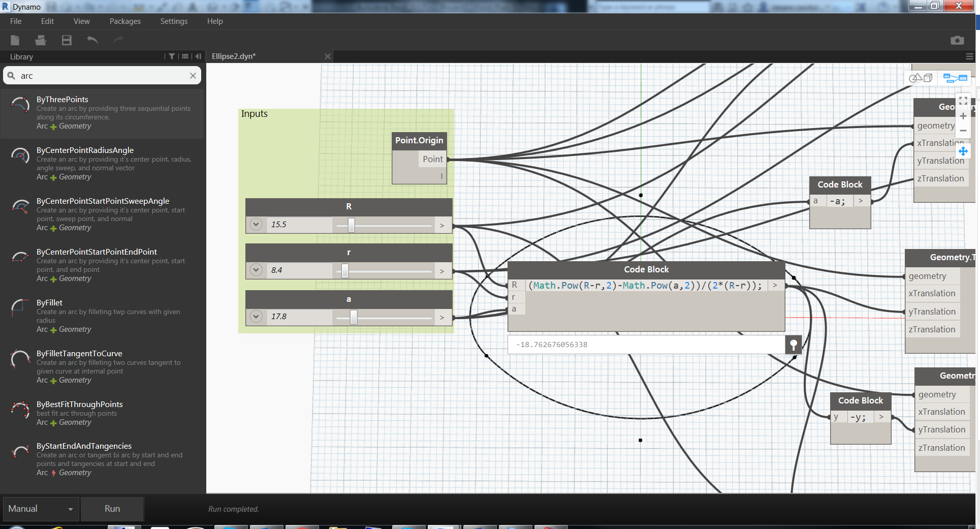Image resolution: width=980 pixels, height=529 pixels.
Task: Click the a slider handle at 17.8
Action: pyautogui.click(x=354, y=317)
